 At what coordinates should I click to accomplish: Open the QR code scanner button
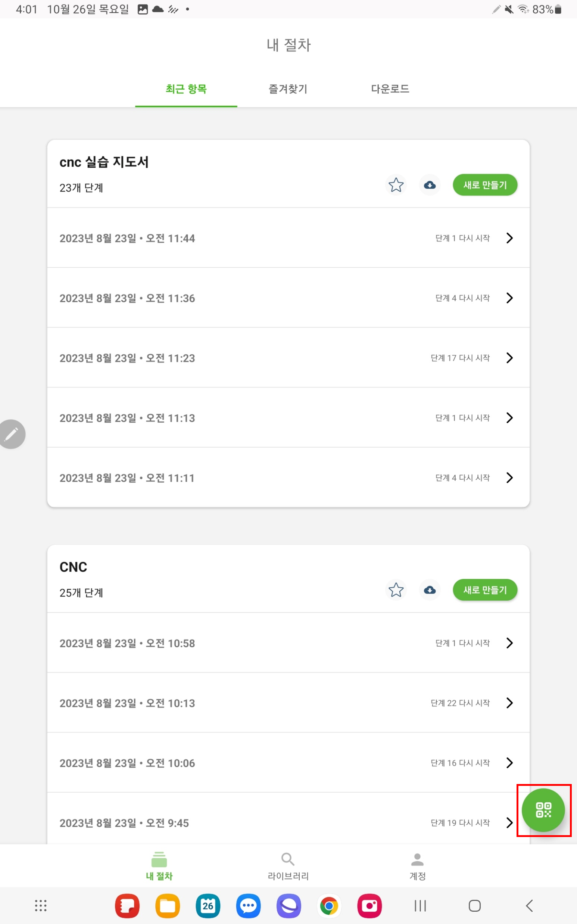click(543, 810)
